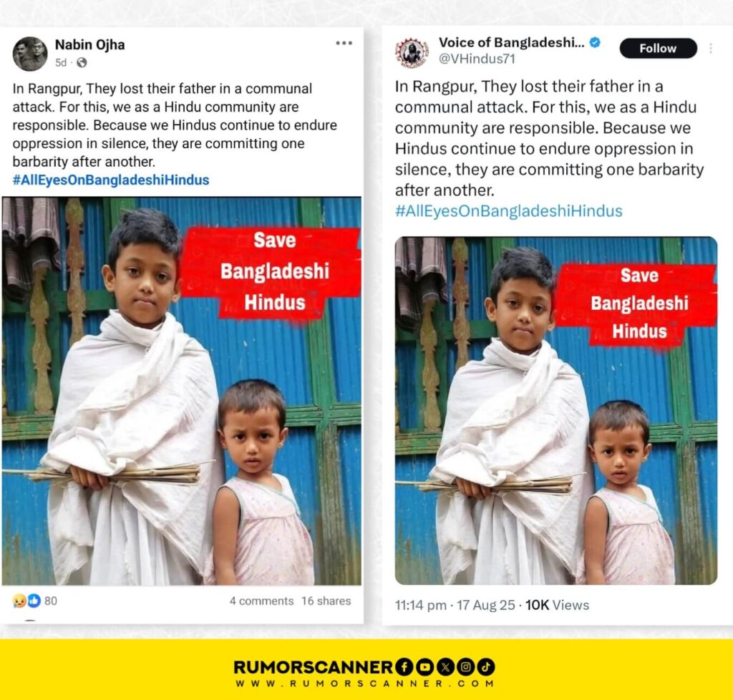
Task: Click the like and sad reaction icons
Action: 26,601
